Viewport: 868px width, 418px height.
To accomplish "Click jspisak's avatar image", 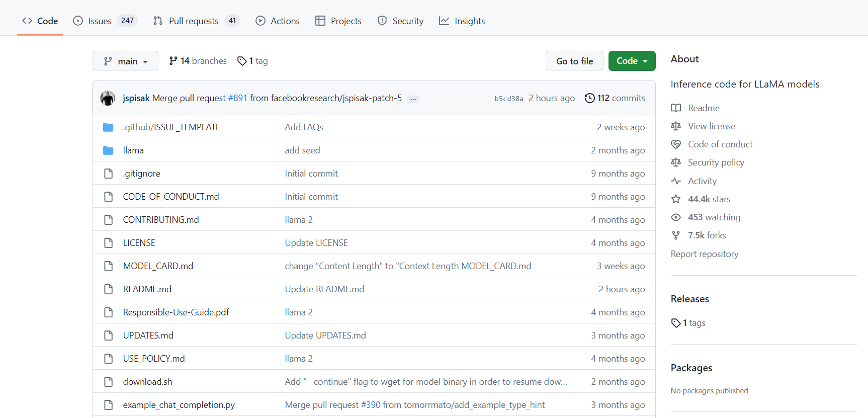I will point(108,98).
